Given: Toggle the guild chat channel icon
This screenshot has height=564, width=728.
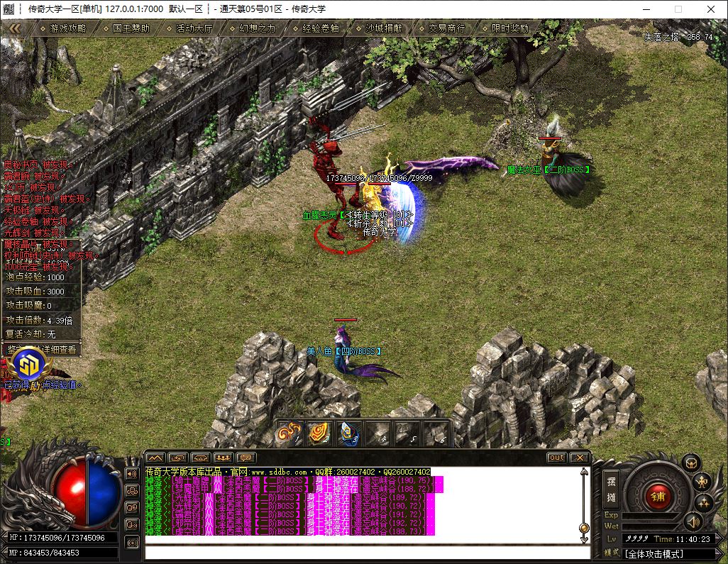Looking at the screenshot, I should coord(132,491).
